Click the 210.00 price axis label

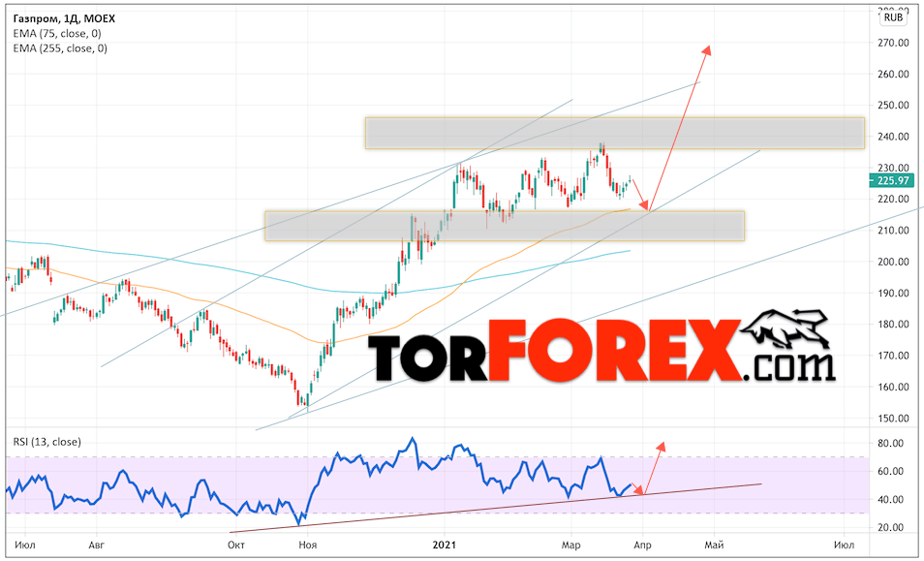(x=893, y=230)
